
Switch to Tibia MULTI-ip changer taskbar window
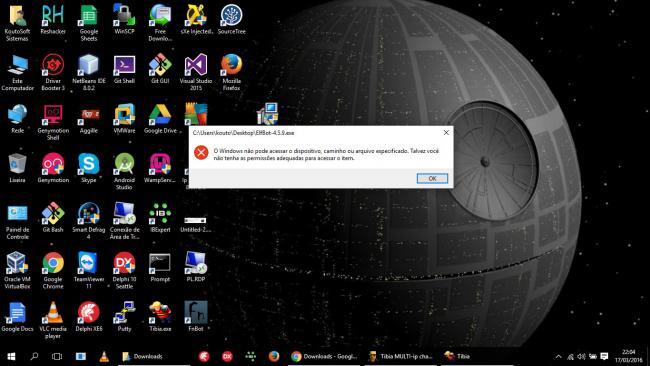pos(400,356)
